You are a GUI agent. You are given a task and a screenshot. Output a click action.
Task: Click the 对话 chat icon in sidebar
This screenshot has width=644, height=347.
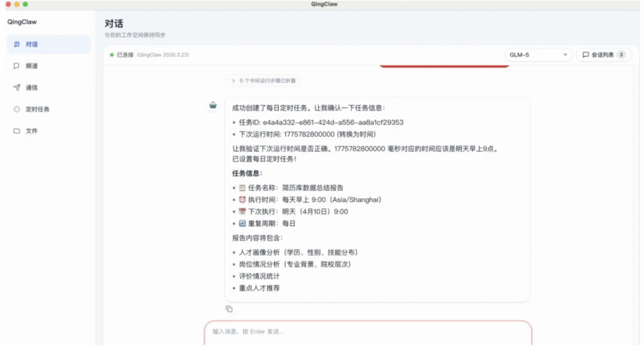(x=17, y=45)
